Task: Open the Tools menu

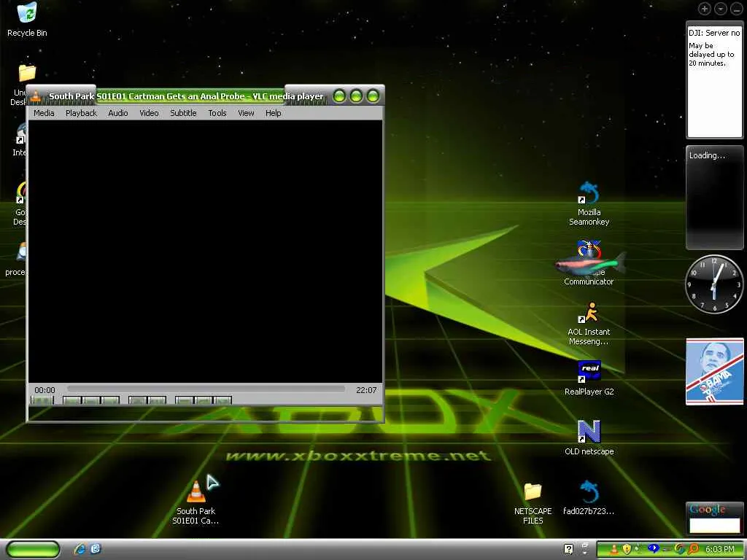Action: [x=217, y=113]
